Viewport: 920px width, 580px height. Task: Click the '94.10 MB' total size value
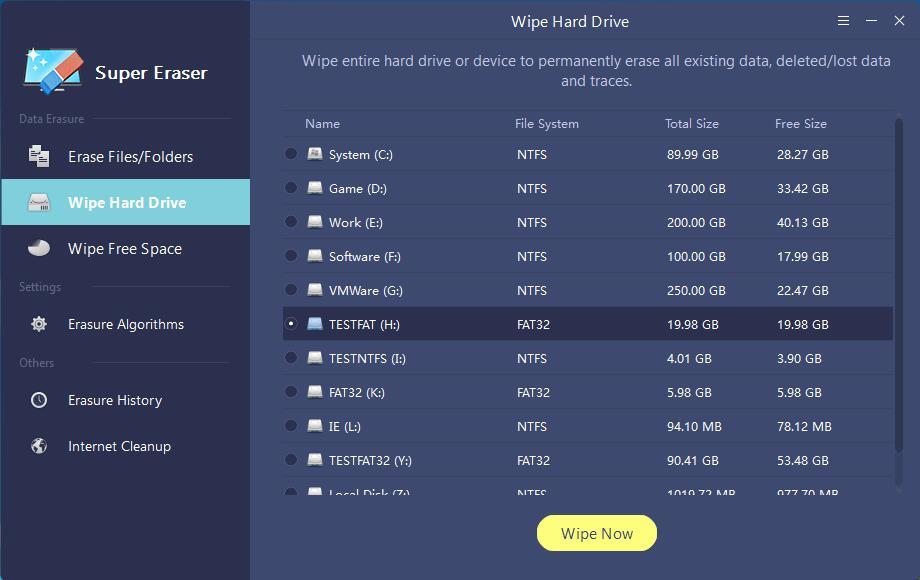694,426
